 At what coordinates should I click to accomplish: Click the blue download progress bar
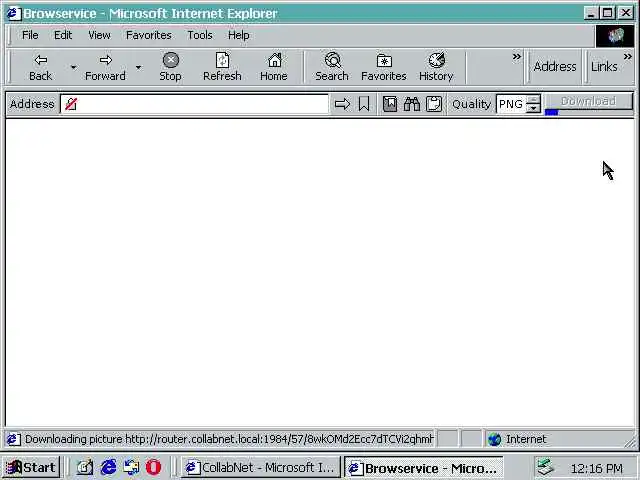(x=551, y=112)
